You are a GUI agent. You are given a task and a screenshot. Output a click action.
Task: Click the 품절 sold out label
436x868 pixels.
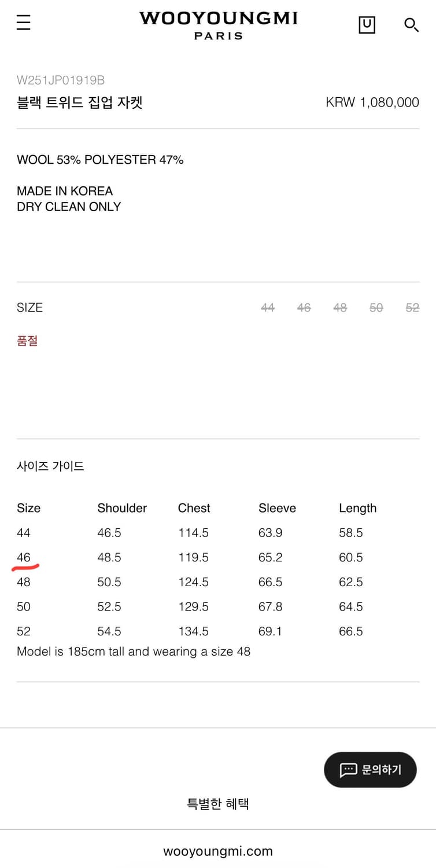pos(27,341)
